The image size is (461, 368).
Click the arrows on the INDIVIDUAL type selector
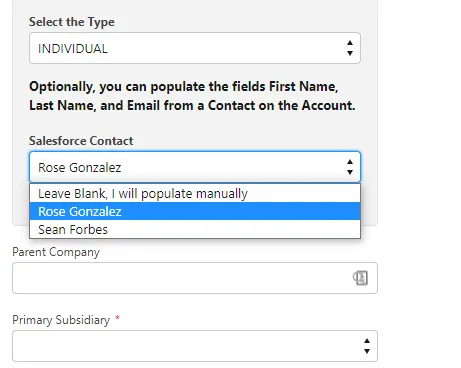pos(350,48)
